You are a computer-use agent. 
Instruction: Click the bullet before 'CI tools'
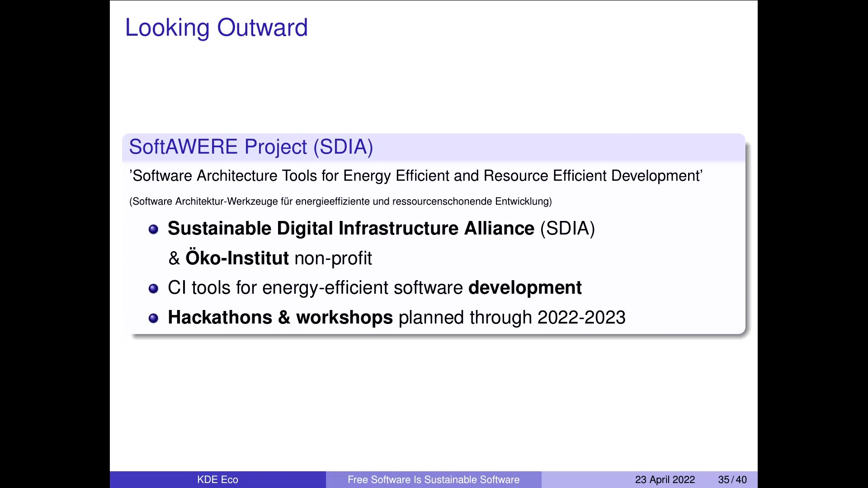click(154, 289)
